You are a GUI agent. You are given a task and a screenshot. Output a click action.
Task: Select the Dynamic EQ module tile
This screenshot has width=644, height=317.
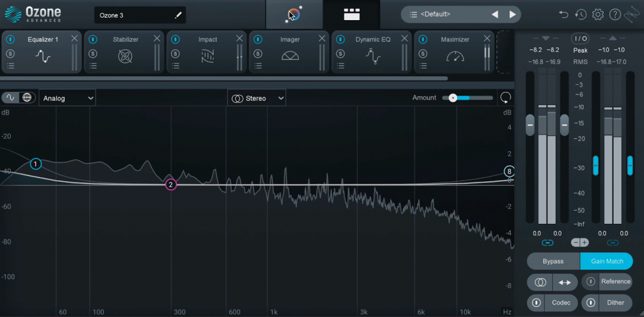(372, 52)
